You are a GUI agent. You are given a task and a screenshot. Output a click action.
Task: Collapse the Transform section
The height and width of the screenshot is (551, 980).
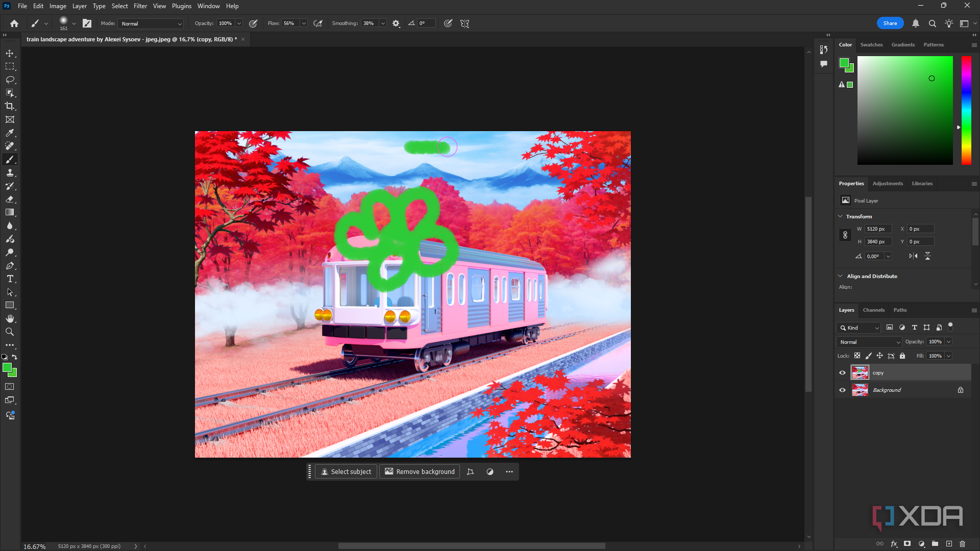[x=841, y=216]
